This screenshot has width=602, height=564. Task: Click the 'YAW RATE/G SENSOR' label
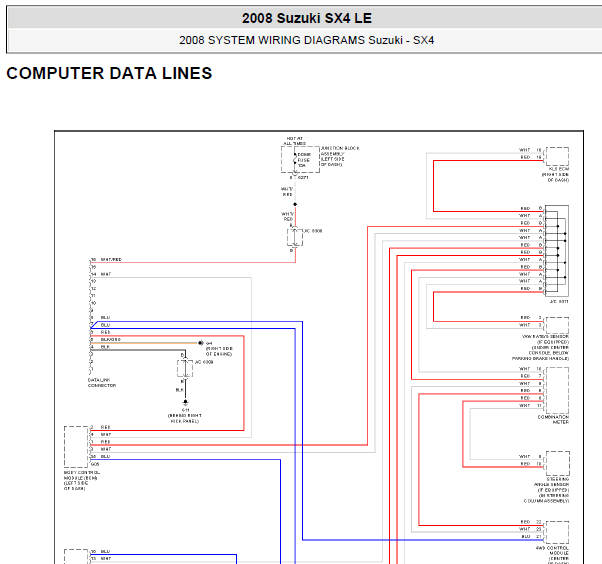(x=545, y=336)
